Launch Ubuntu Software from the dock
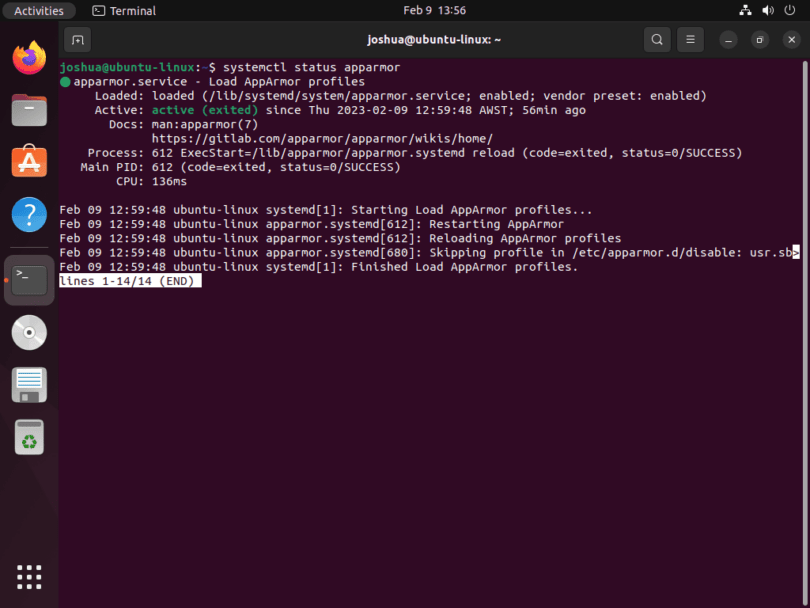This screenshot has width=810, height=608. tap(29, 161)
